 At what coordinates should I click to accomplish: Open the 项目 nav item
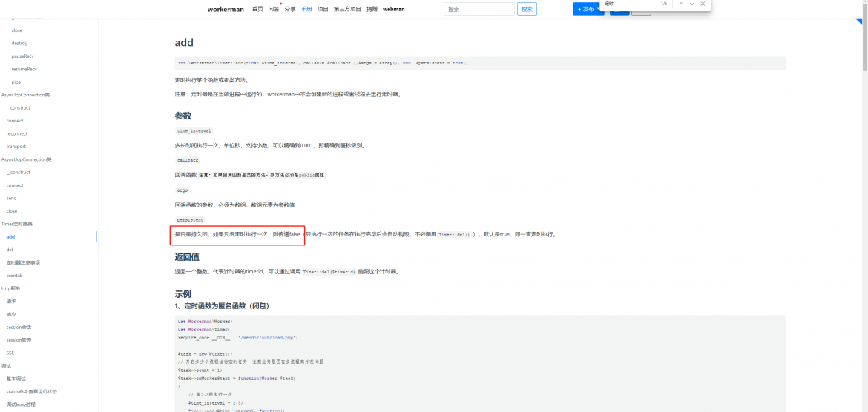323,9
